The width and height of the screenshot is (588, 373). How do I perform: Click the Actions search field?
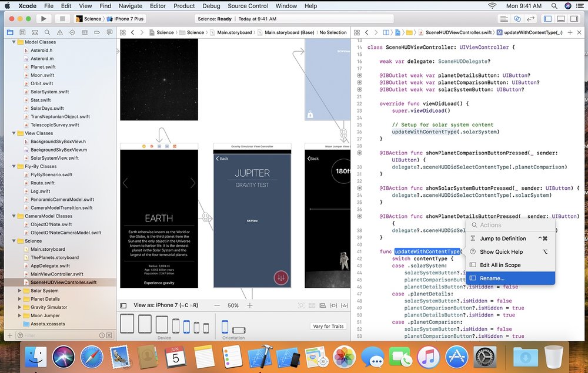point(510,225)
